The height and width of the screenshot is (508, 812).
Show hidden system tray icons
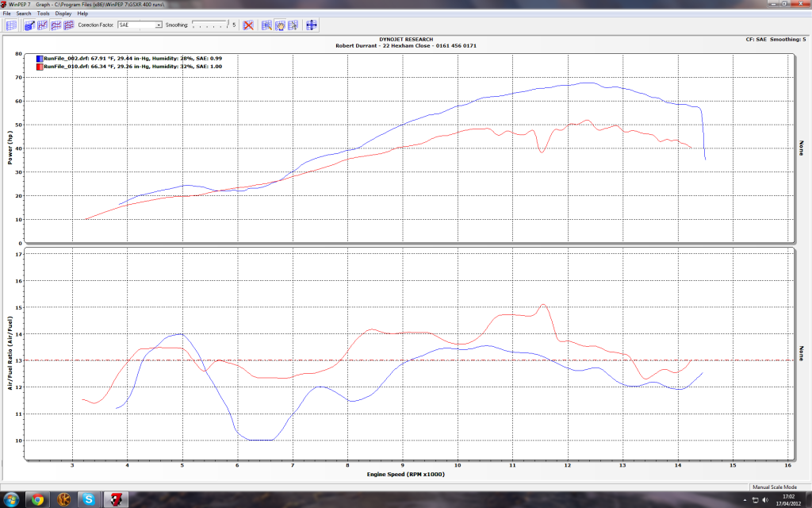(x=745, y=500)
